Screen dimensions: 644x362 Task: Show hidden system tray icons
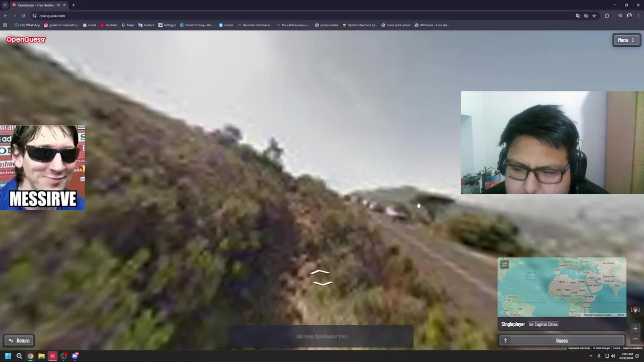(x=591, y=356)
